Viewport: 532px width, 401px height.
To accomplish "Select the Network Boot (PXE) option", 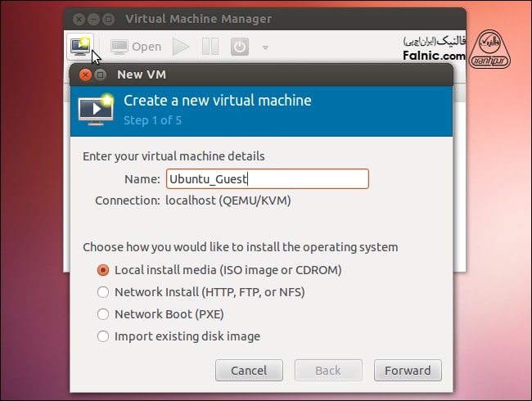I will [103, 313].
